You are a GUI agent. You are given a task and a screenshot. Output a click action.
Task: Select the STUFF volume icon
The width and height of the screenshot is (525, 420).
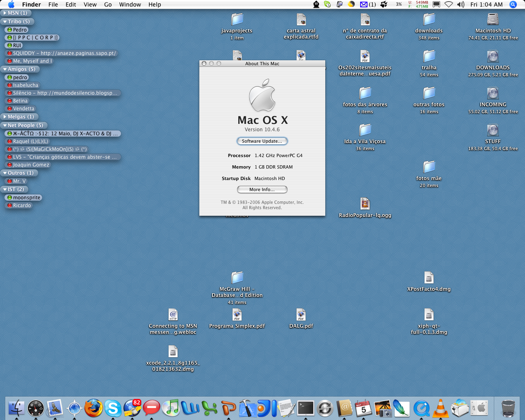tap(493, 130)
